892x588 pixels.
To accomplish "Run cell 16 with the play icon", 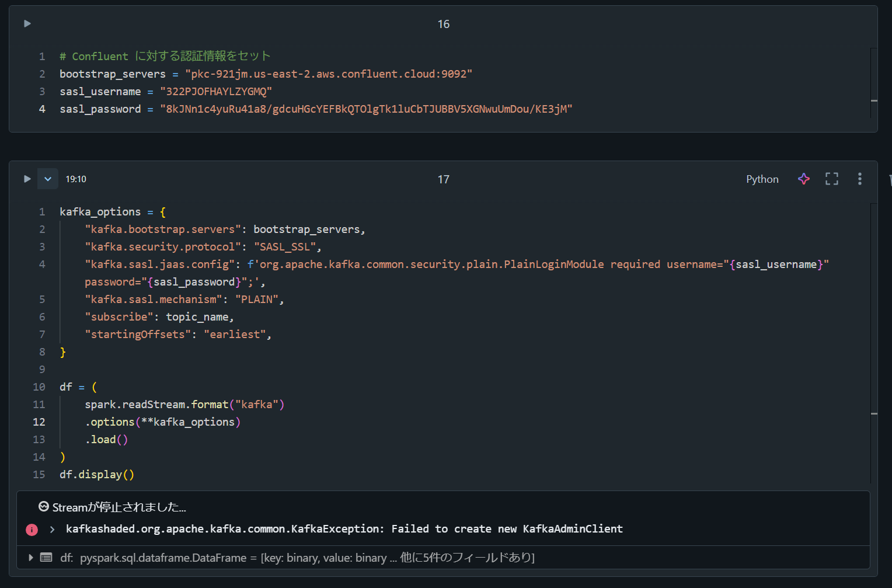I will click(27, 24).
